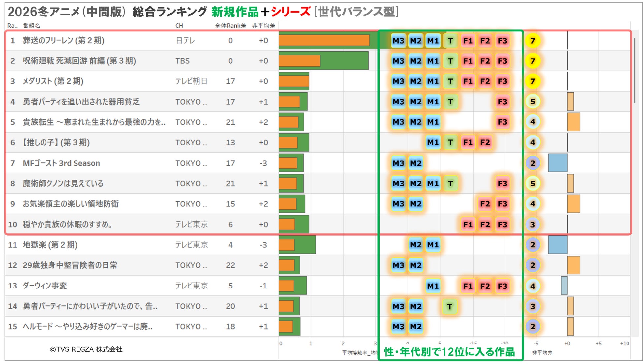Click the orange bar for 葬送のフリーレン
The image size is (643, 364).
click(324, 40)
